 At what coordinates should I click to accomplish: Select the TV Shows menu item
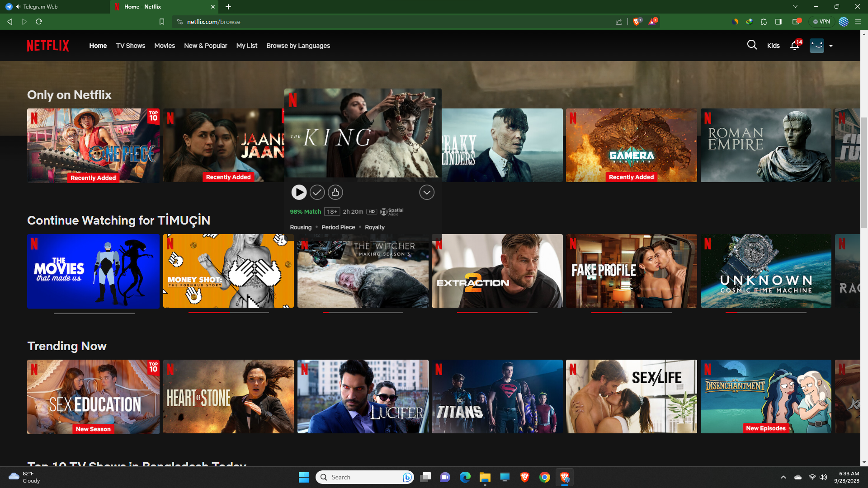(131, 45)
